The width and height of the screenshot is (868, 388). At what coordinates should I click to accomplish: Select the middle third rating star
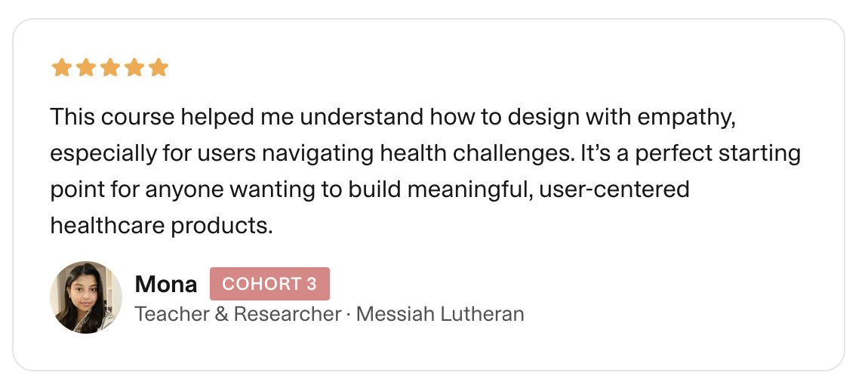tap(109, 69)
